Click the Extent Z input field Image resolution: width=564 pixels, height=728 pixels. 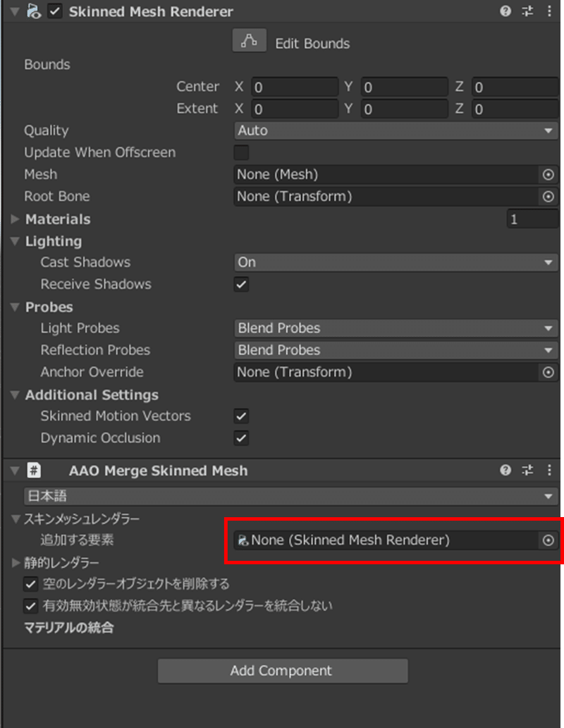coord(515,109)
